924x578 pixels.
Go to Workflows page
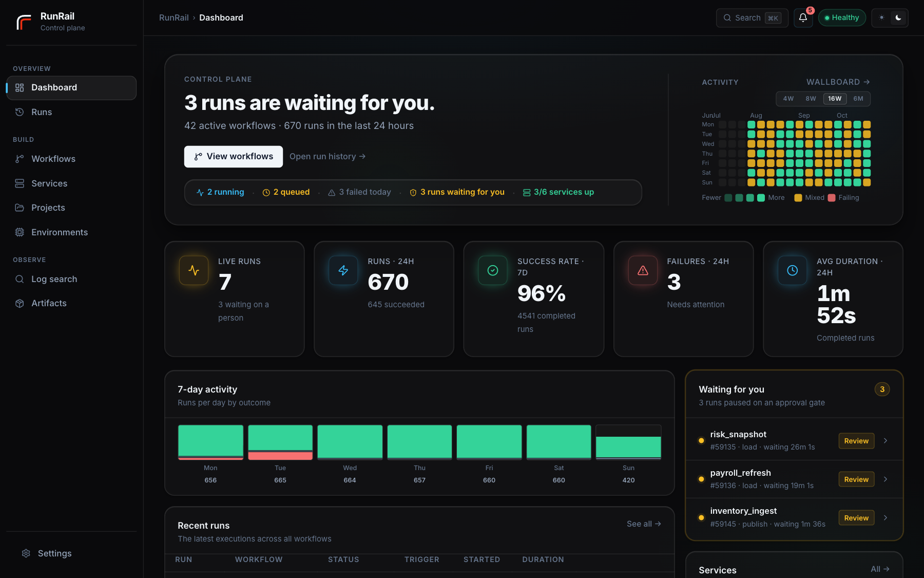(x=71, y=159)
